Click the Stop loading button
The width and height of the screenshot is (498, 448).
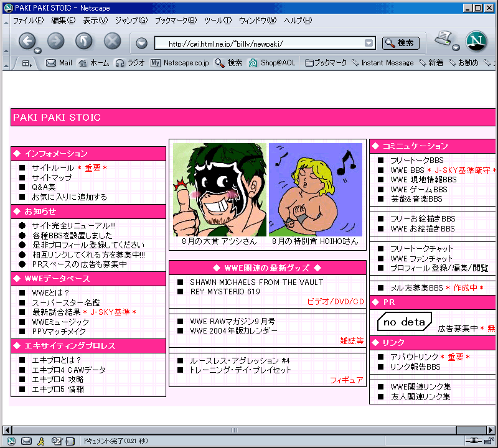[x=113, y=41]
